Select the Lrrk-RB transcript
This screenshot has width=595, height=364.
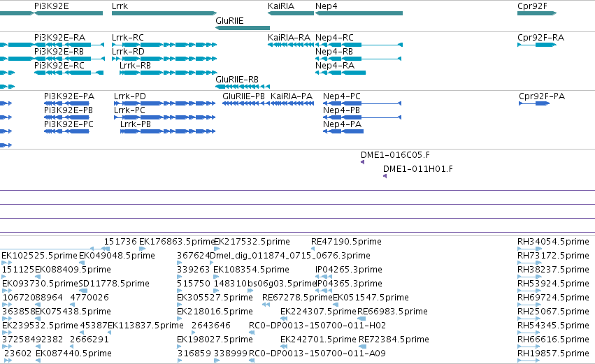168,73
